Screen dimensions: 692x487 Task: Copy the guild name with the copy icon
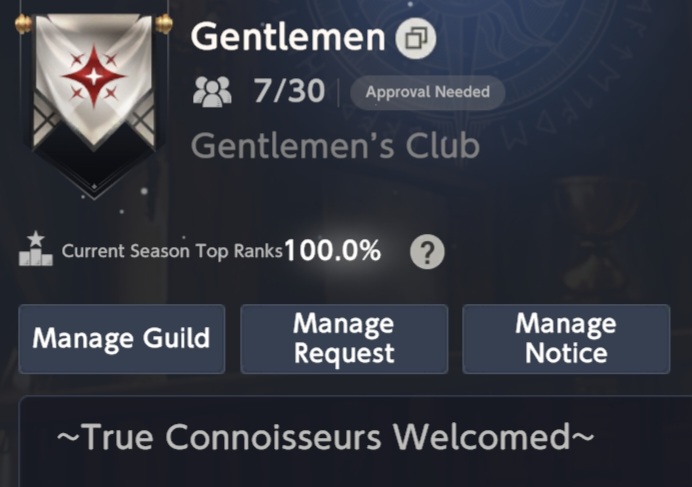[x=416, y=38]
